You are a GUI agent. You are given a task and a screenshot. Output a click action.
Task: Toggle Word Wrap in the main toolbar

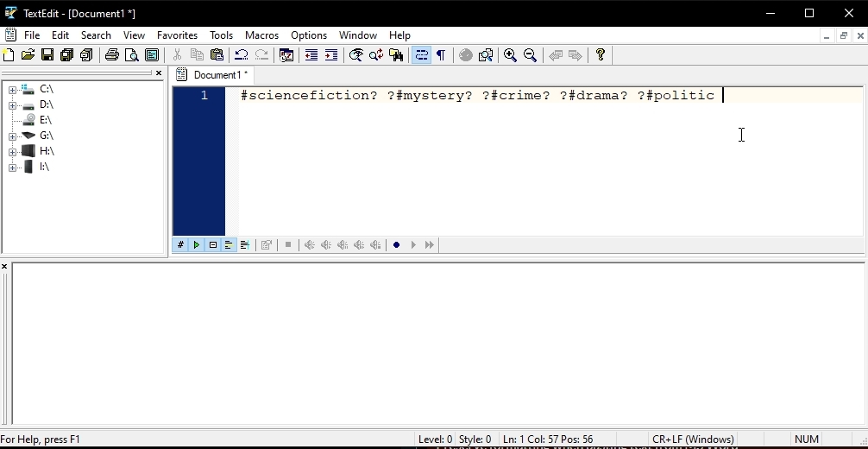(421, 55)
